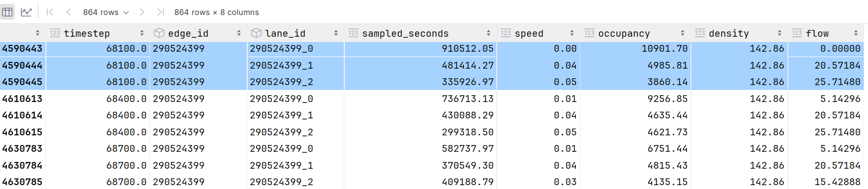
Task: Click edge_id column type icon
Action: [159, 33]
